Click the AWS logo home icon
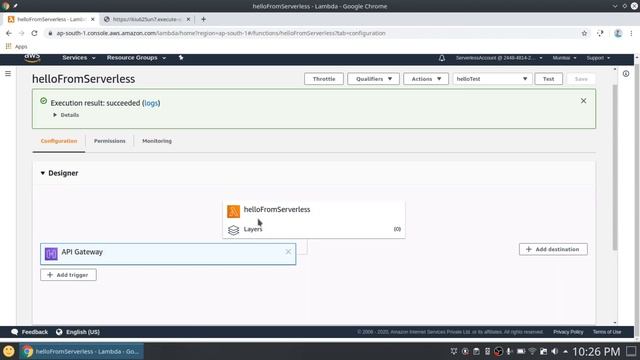Image resolution: width=640 pixels, height=360 pixels. (x=32, y=58)
